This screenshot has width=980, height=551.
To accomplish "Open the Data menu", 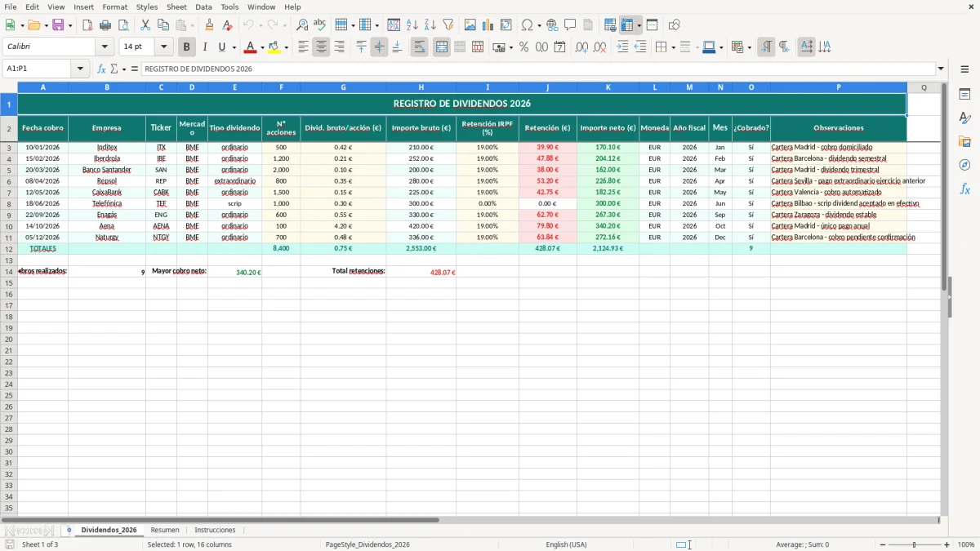I will click(203, 7).
